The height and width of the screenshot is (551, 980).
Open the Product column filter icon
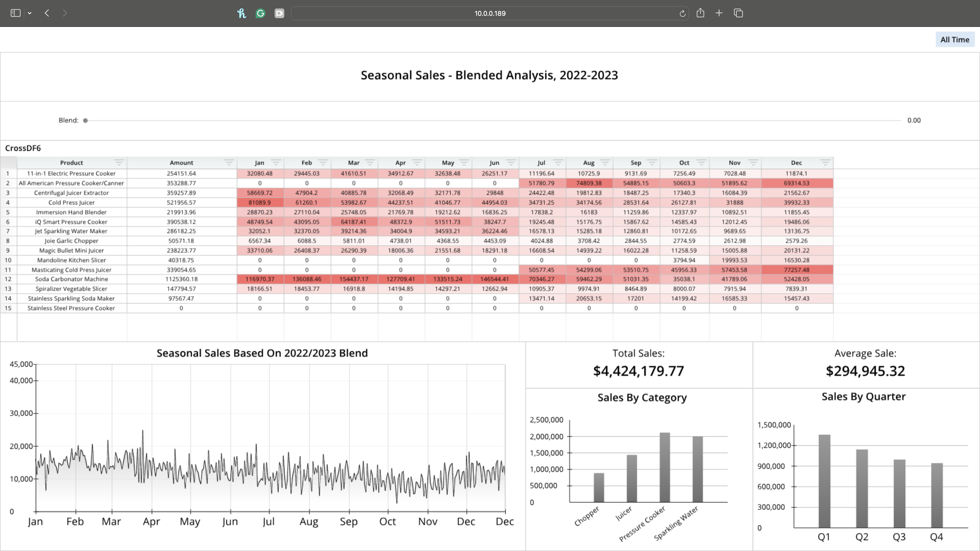tap(119, 163)
